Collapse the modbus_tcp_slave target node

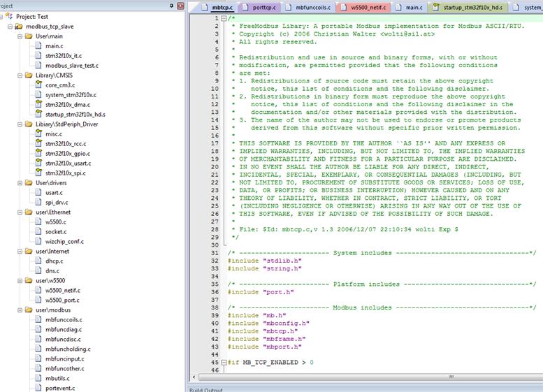(9, 26)
